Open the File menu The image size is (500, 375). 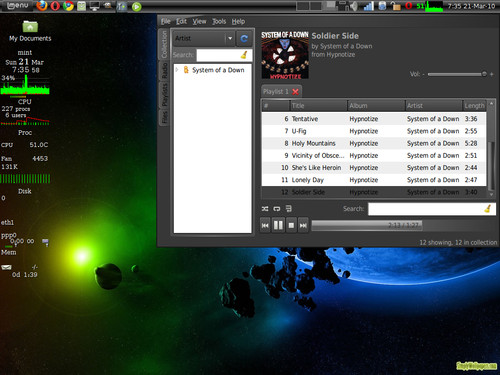166,21
